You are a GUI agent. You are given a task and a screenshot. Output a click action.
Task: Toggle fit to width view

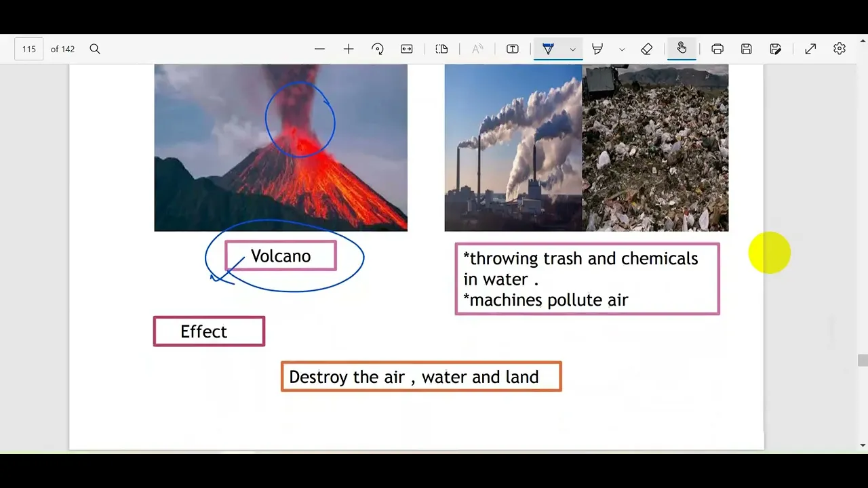(x=407, y=49)
